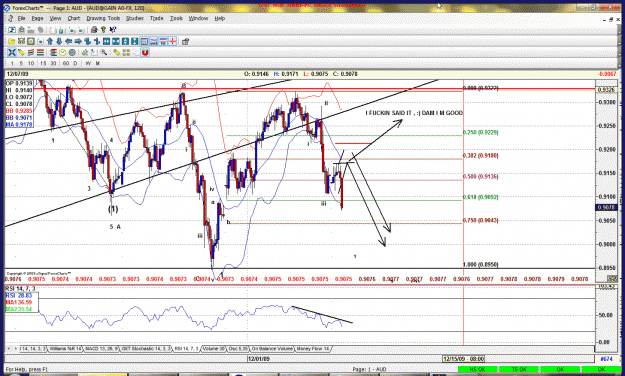Click the circular target tool icon
Image resolution: width=625 pixels, height=376 pixels.
(72, 52)
